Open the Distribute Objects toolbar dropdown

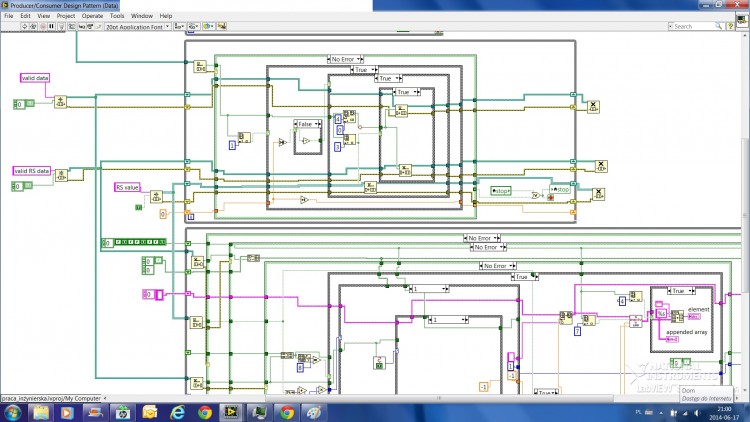pyautogui.click(x=193, y=26)
